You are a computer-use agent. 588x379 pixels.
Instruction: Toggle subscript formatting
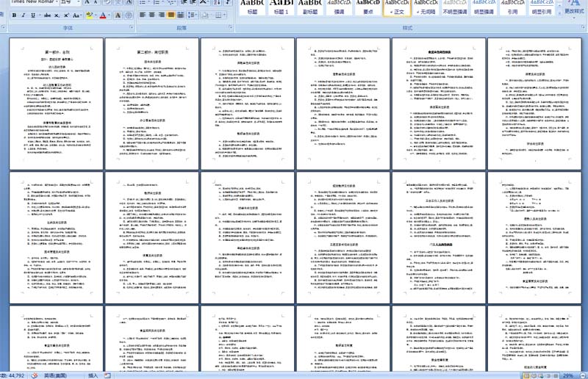tap(57, 15)
